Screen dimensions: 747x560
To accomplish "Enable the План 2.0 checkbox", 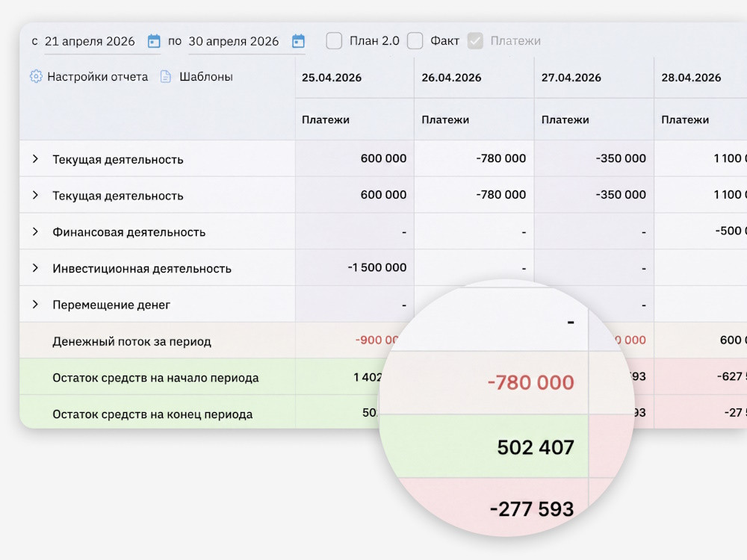I will pos(334,41).
